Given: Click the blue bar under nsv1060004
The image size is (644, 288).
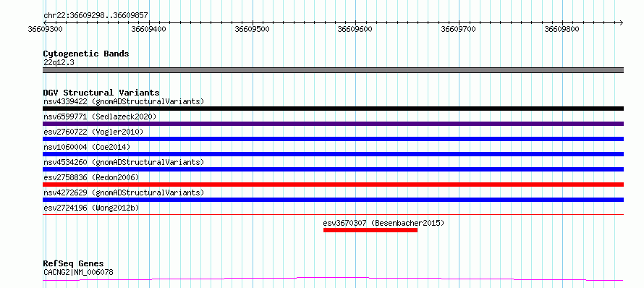Looking at the screenshot, I should [333, 154].
